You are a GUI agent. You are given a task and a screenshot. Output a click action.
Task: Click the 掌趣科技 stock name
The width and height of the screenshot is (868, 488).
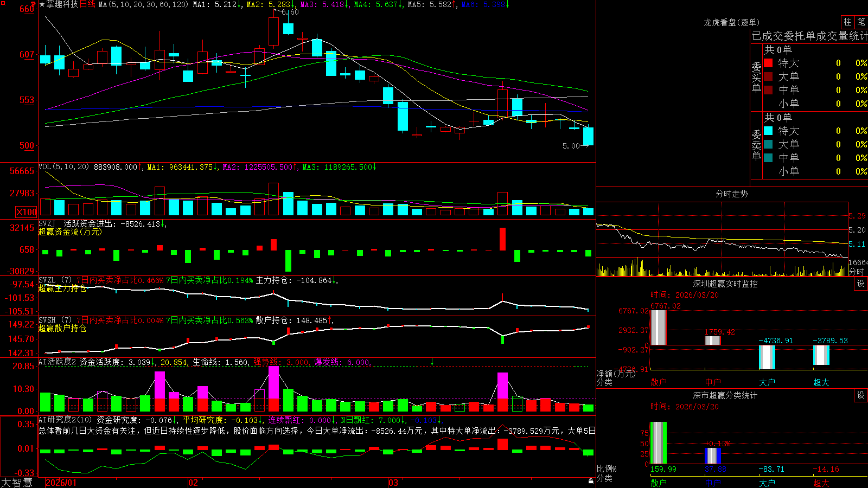coord(62,4)
